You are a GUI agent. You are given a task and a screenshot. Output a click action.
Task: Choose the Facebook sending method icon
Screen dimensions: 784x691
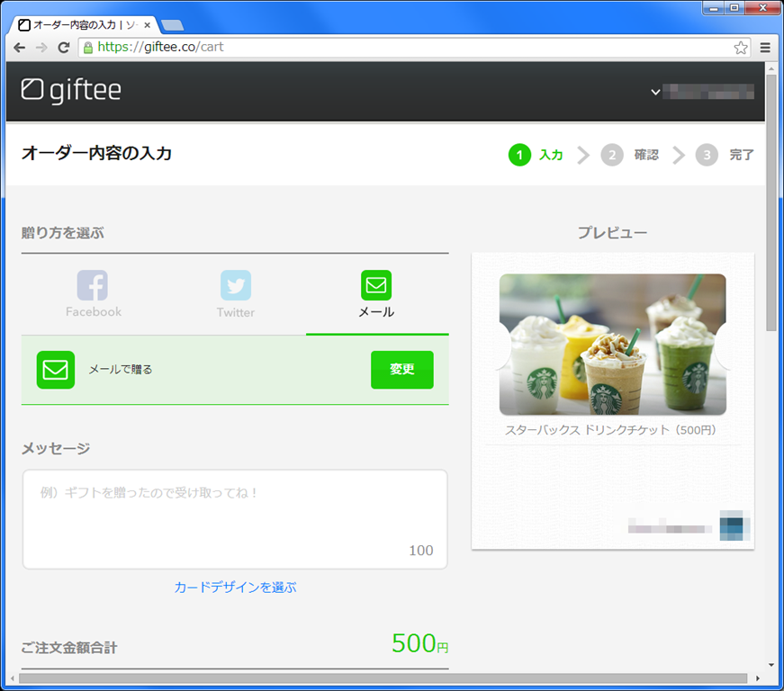[93, 285]
